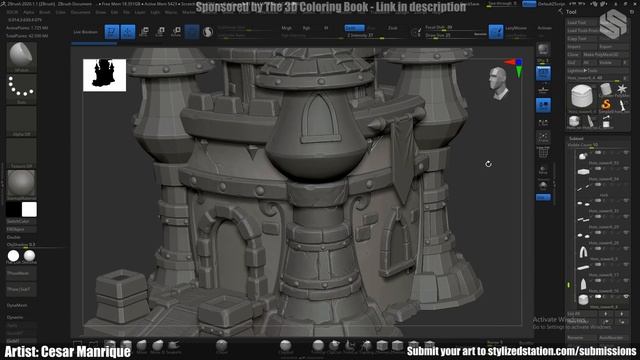Open the Texture Off selector
Screen dimensions: 640x360
click(21, 153)
